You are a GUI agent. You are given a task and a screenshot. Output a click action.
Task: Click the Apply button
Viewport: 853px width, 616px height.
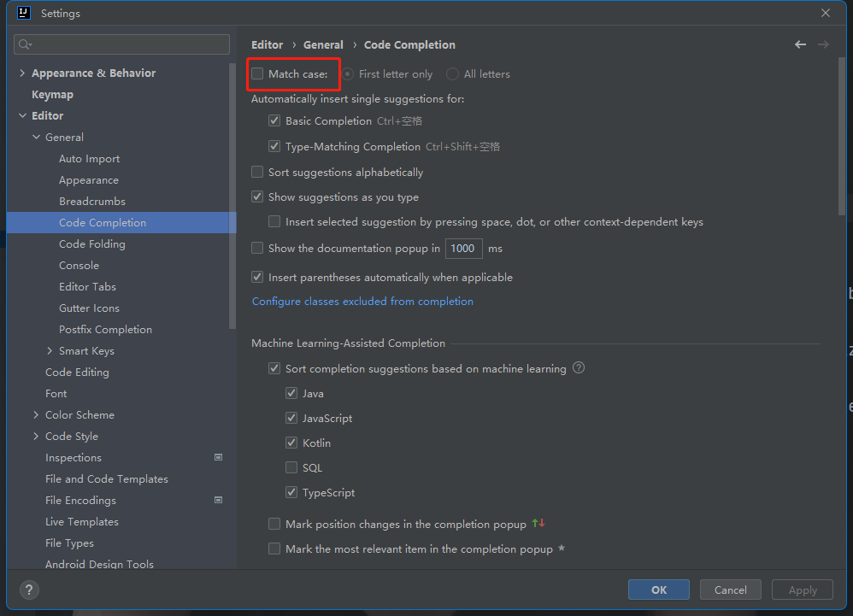(803, 590)
